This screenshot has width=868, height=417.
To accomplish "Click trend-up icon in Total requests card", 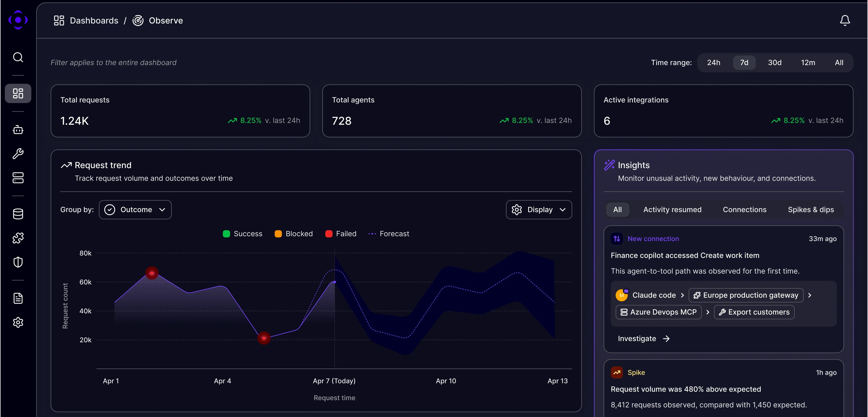I will [x=232, y=121].
